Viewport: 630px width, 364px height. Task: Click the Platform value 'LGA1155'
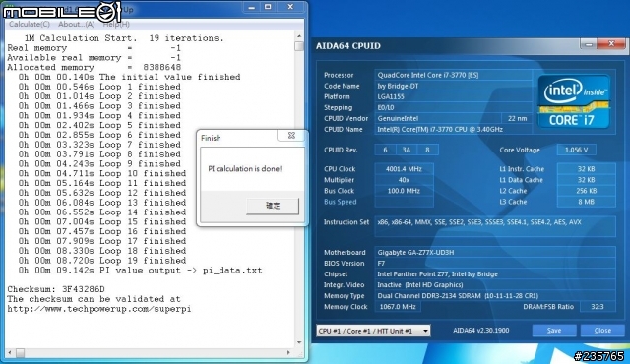pos(453,96)
